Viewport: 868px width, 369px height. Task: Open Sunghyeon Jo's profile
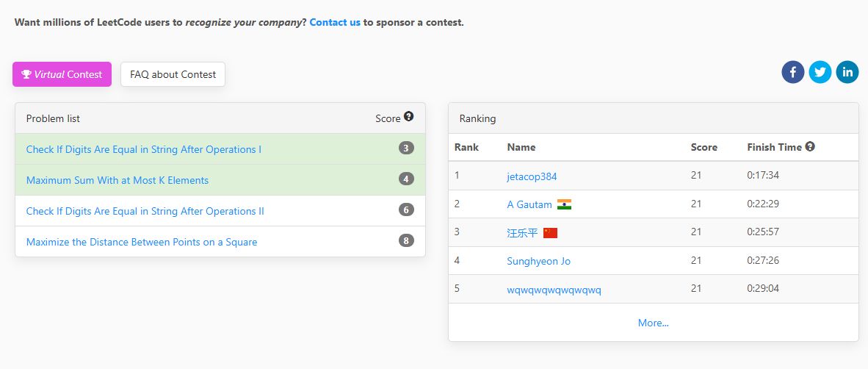click(538, 261)
